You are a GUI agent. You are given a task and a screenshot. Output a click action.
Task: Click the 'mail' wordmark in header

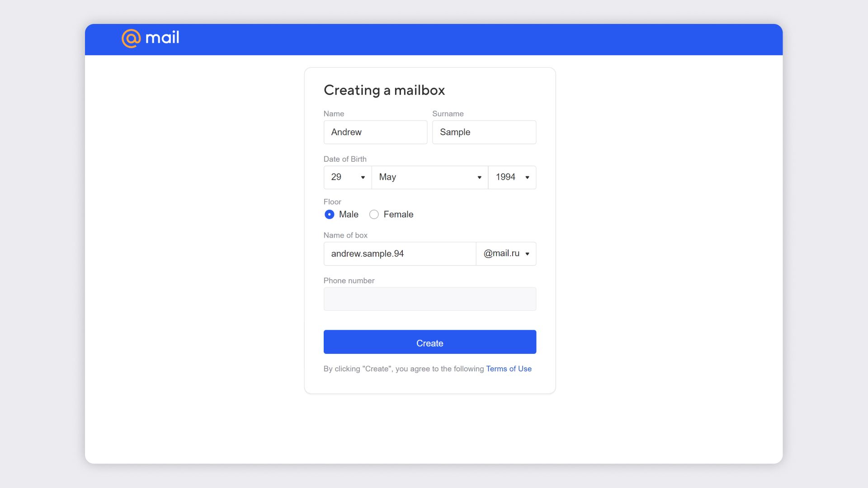tap(162, 38)
